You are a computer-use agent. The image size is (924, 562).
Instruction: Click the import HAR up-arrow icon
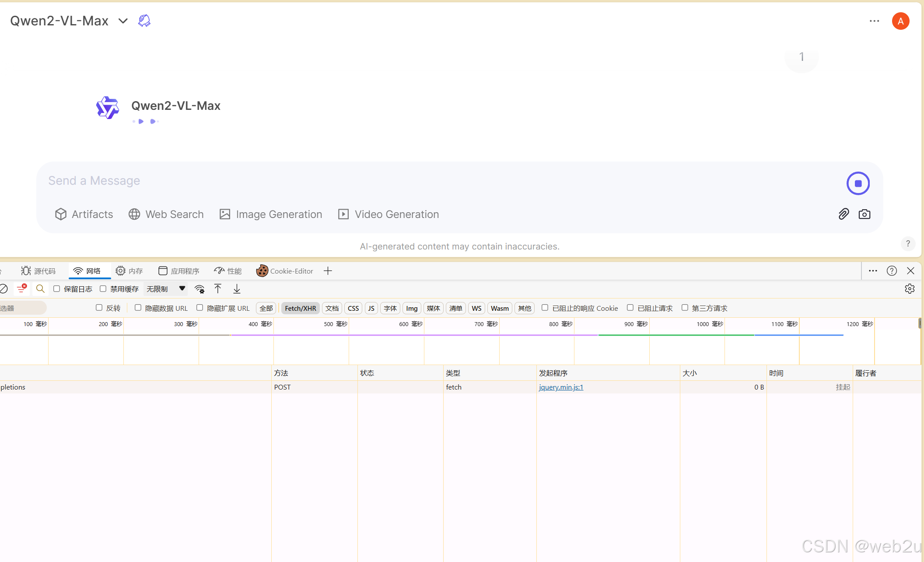(x=218, y=289)
